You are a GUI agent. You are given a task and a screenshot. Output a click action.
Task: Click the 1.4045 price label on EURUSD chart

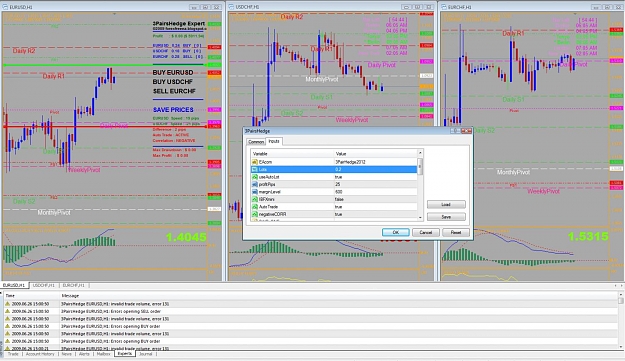[186, 237]
